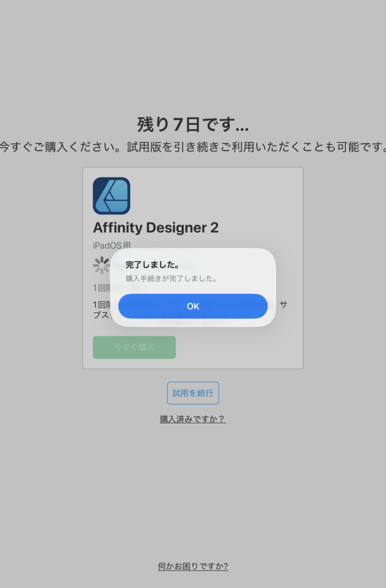Open the 何かお困りですか? help link
This screenshot has width=386, height=588.
pyautogui.click(x=193, y=566)
